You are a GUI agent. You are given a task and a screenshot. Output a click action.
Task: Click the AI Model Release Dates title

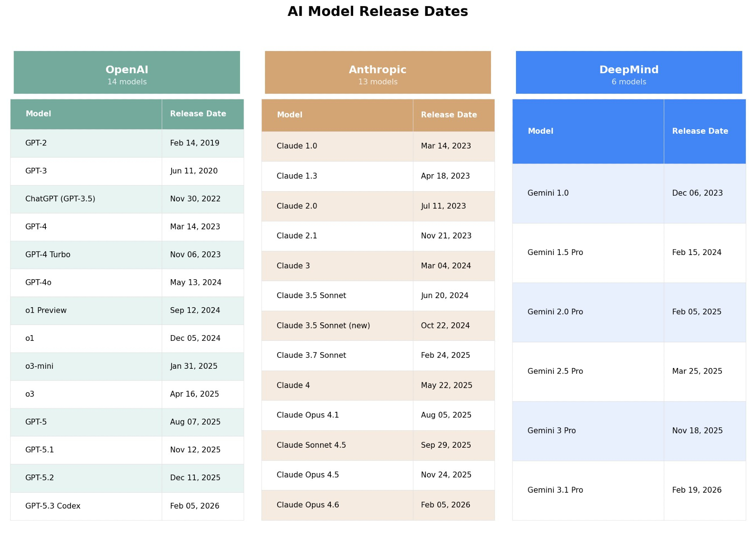tap(378, 11)
